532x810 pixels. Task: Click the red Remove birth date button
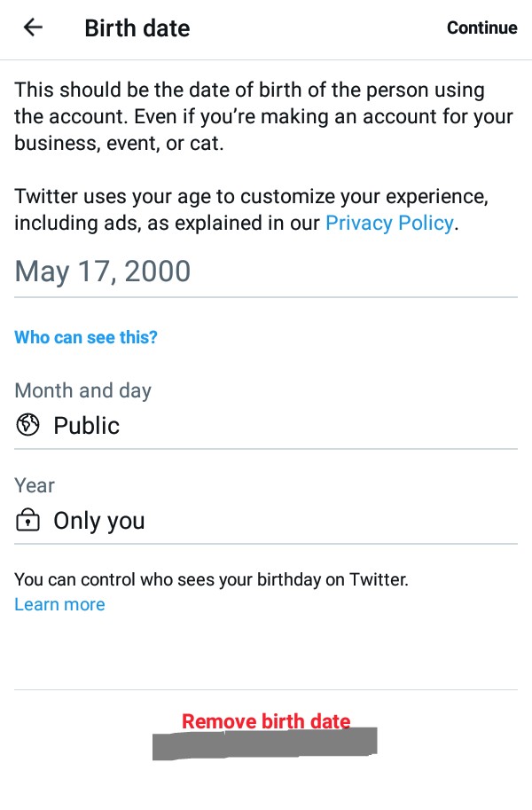tap(266, 720)
